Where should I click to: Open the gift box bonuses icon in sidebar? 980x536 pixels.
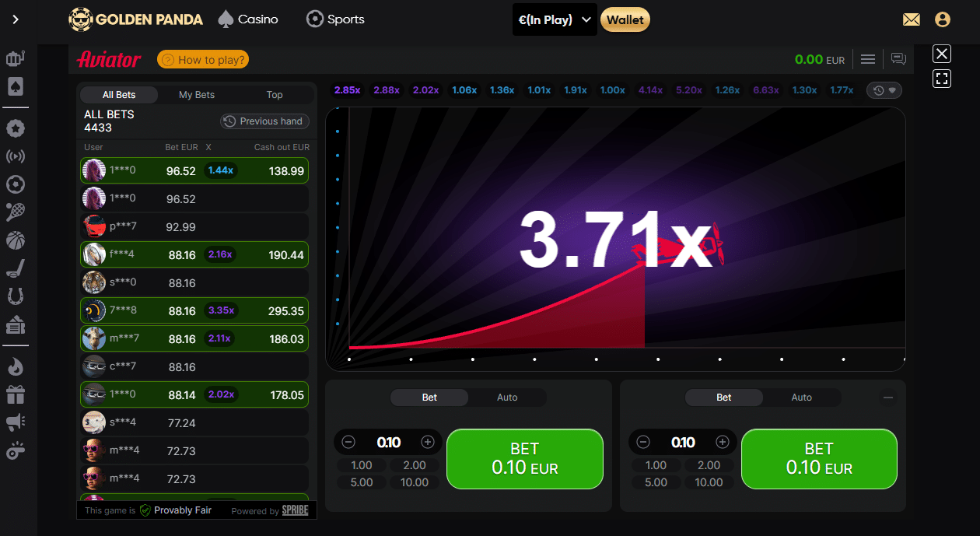click(x=16, y=394)
